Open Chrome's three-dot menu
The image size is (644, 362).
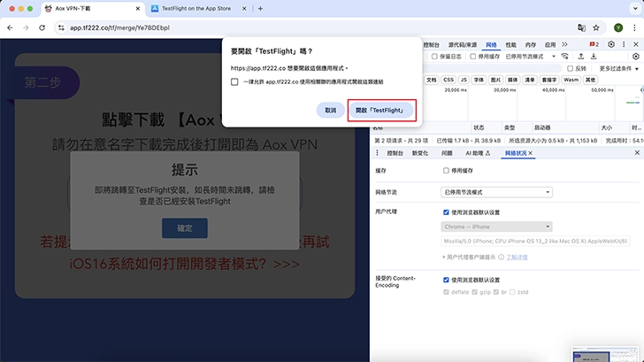tap(634, 28)
